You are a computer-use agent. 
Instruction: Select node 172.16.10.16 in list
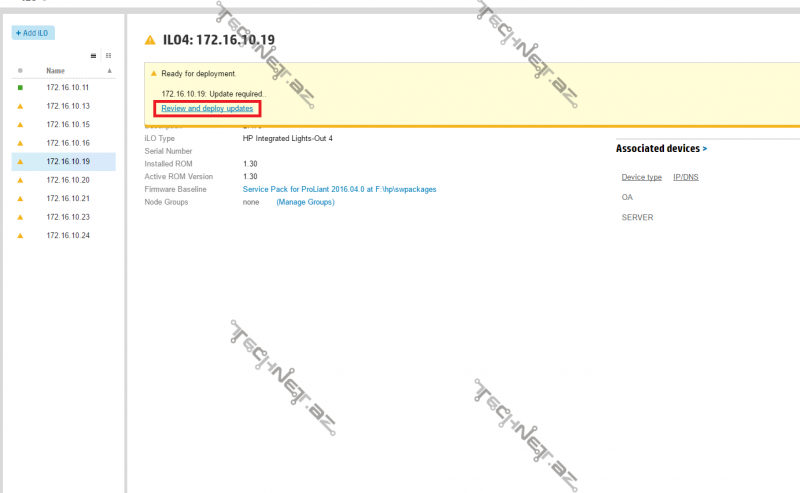pyautogui.click(x=68, y=143)
